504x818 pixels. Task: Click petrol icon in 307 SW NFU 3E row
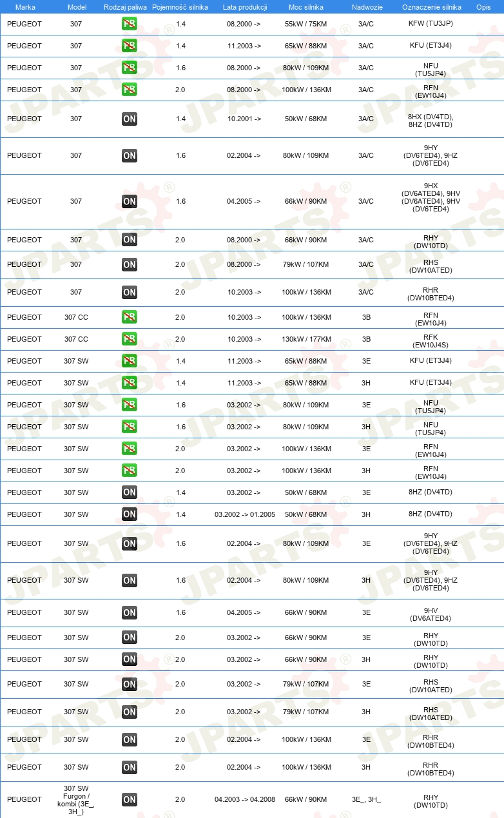click(x=129, y=405)
